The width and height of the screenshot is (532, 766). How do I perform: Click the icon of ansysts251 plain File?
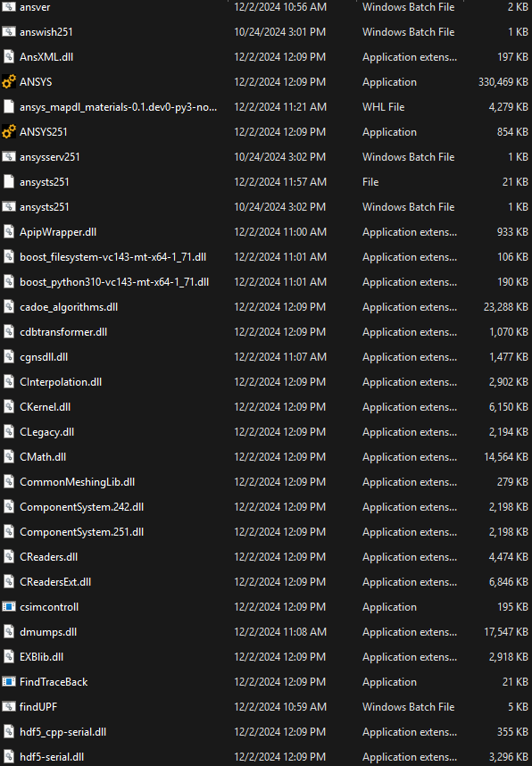[9, 182]
